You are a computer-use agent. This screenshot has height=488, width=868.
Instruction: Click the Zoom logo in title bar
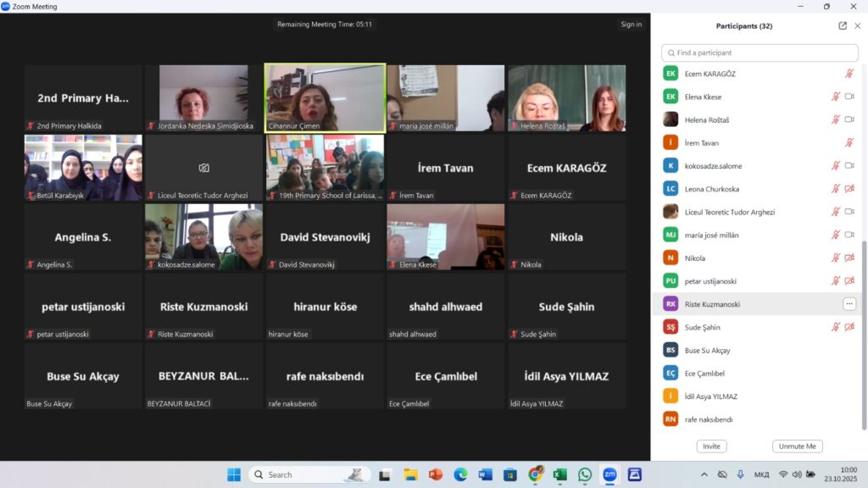tap(6, 6)
